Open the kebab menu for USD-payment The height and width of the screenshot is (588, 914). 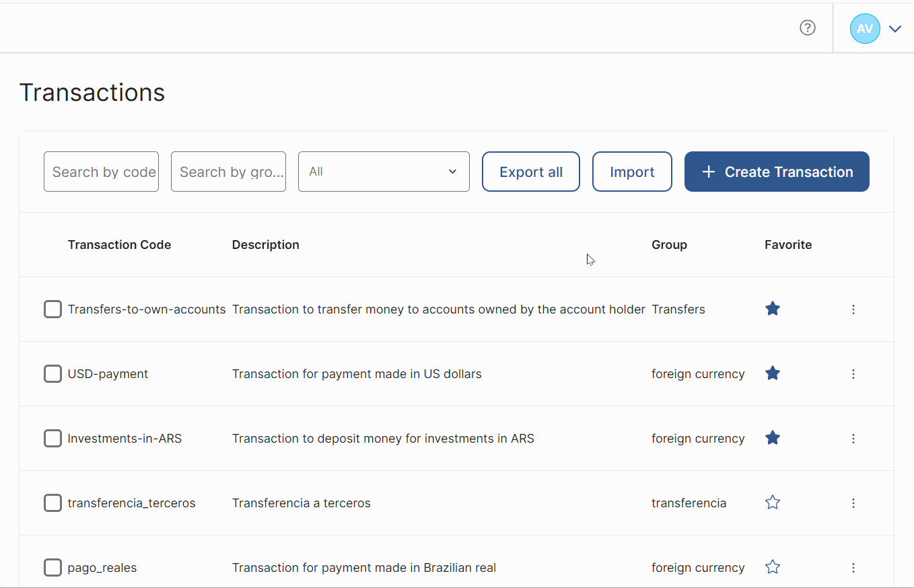point(853,374)
